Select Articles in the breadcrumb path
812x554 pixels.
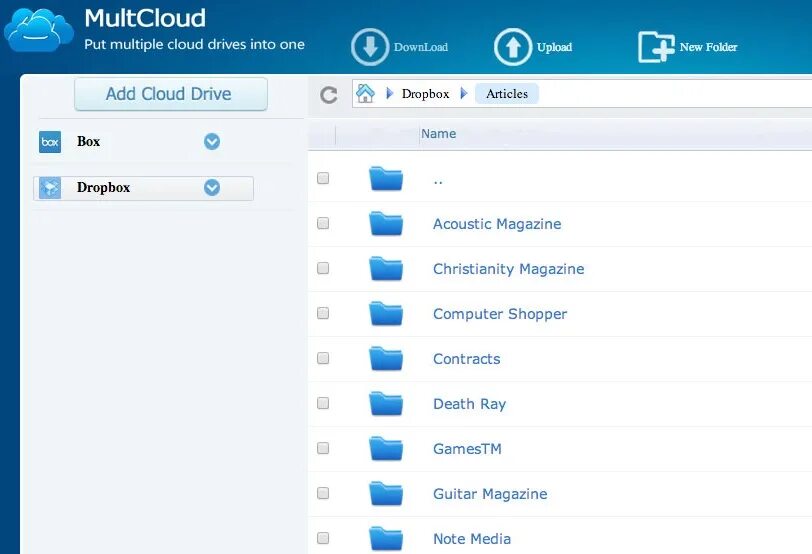(507, 94)
